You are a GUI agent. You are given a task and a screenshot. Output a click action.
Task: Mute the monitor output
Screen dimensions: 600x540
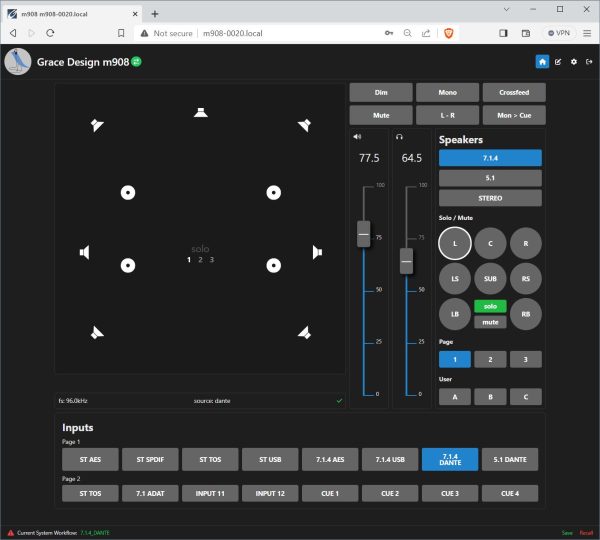click(x=380, y=116)
